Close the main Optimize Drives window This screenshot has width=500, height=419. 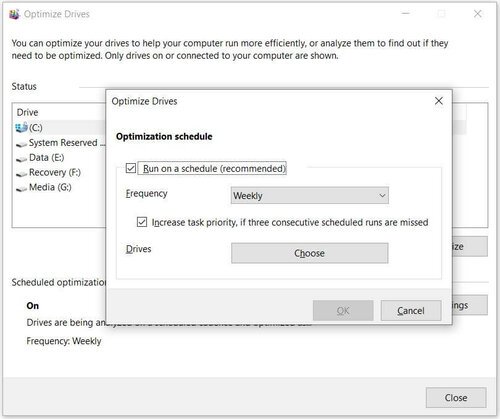point(478,14)
